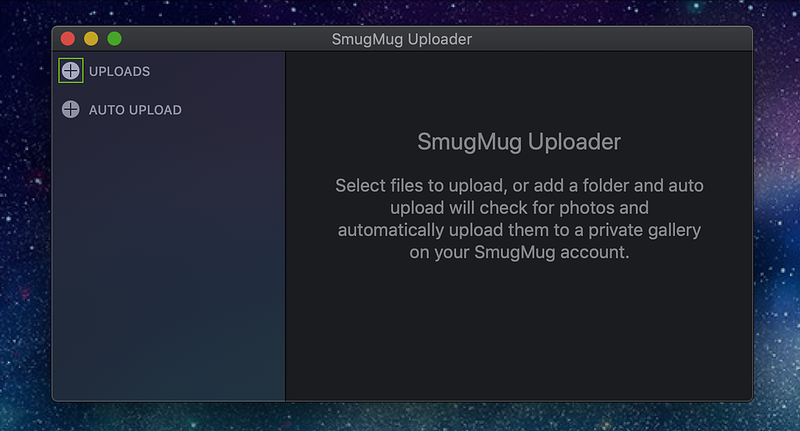Click the plus icon beside AUTO UPLOAD

pyautogui.click(x=70, y=109)
